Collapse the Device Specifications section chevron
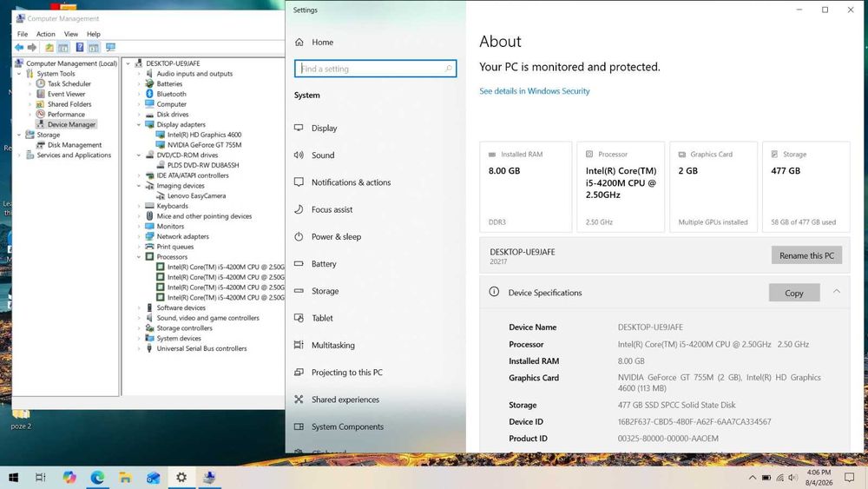The height and width of the screenshot is (489, 868). coord(837,292)
